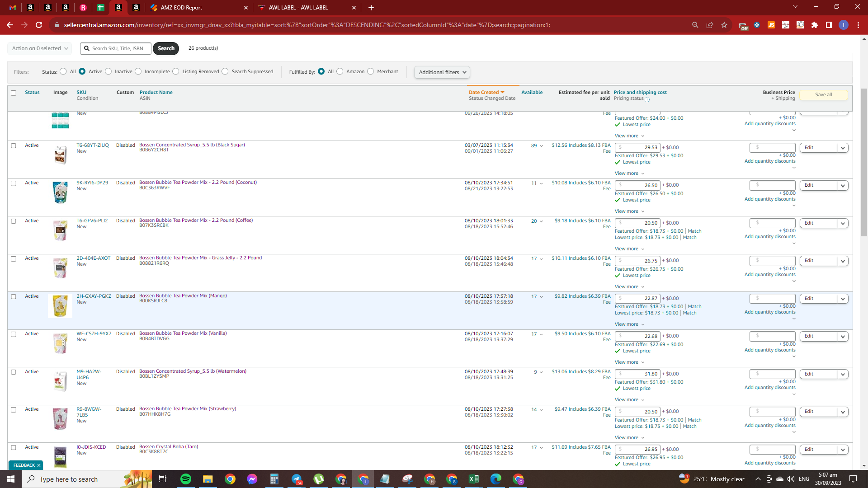The image size is (868, 488).
Task: Open a new browser tab
Action: [371, 8]
